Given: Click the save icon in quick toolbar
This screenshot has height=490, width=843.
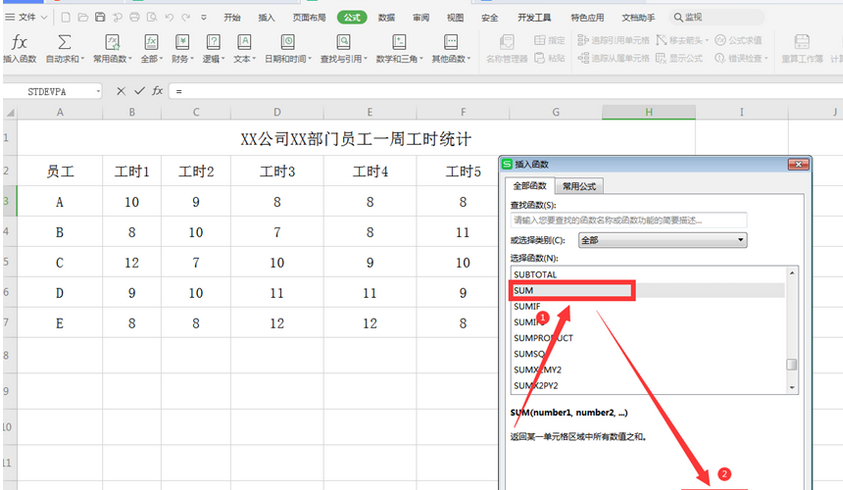Looking at the screenshot, I should (100, 17).
